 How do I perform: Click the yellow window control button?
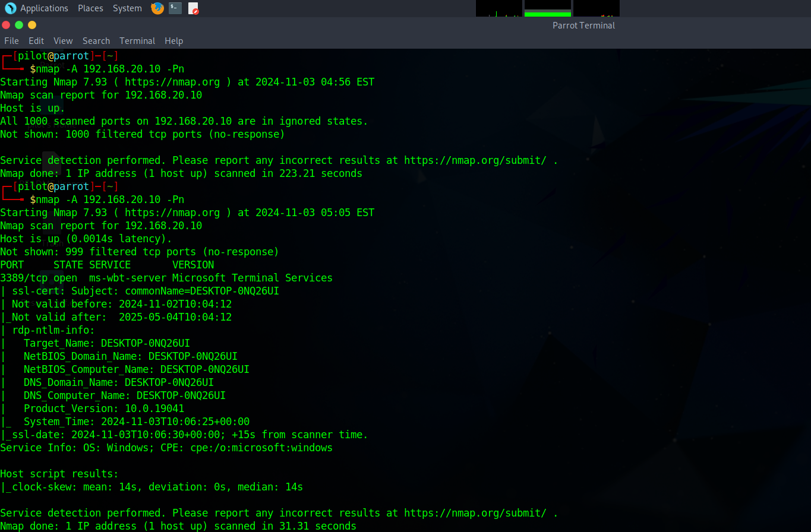point(32,25)
